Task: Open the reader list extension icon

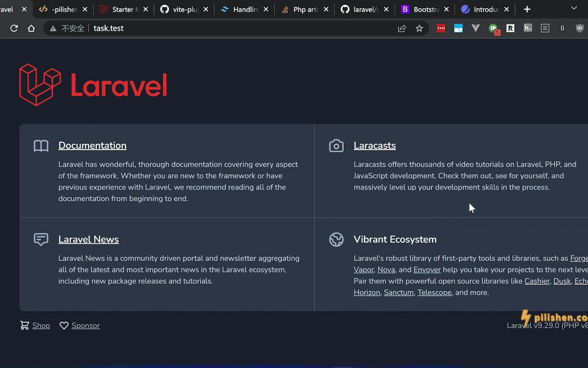Action: click(545, 28)
